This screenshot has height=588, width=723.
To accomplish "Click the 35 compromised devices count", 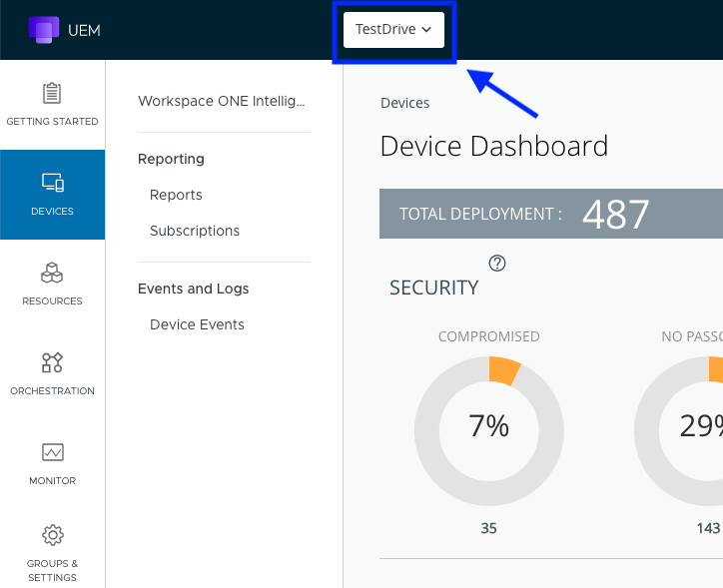I will [488, 528].
